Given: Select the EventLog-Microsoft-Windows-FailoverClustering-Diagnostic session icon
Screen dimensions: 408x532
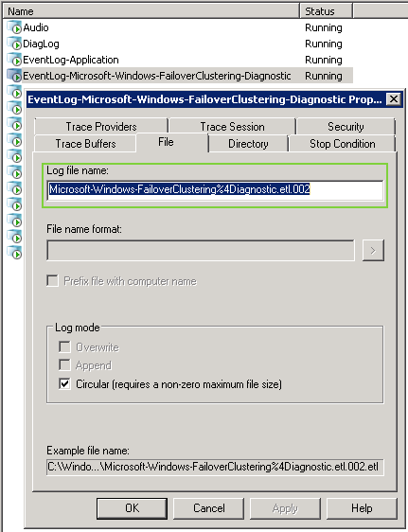Looking at the screenshot, I should [14, 76].
